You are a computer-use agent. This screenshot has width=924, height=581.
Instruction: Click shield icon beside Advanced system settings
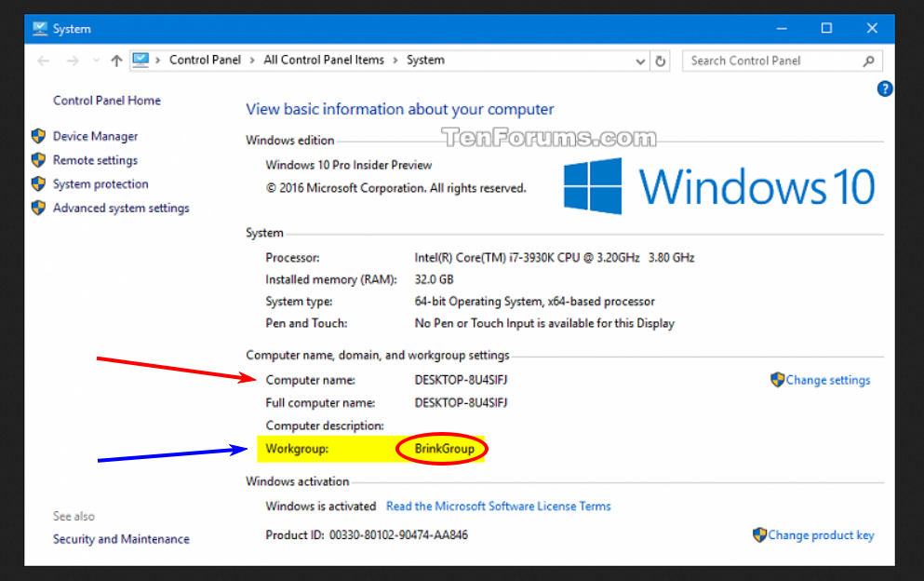coord(38,208)
